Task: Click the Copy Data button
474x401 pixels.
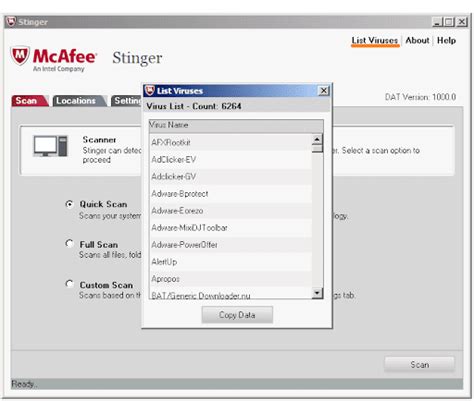Action: (237, 315)
